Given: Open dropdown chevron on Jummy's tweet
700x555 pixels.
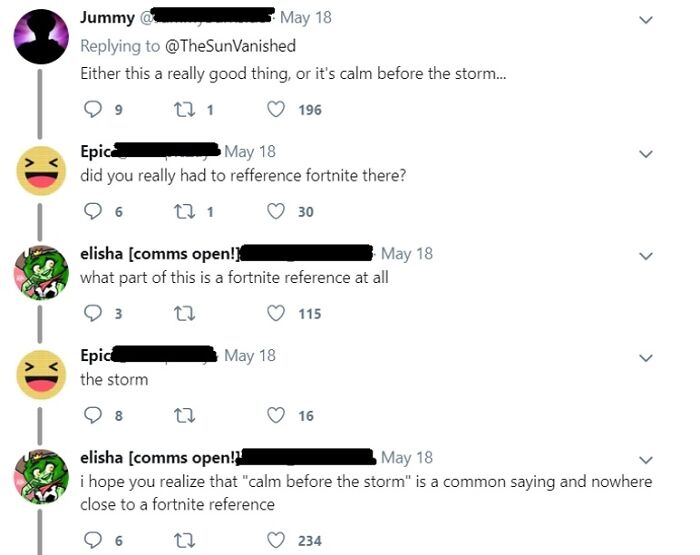Looking at the screenshot, I should pyautogui.click(x=645, y=19).
